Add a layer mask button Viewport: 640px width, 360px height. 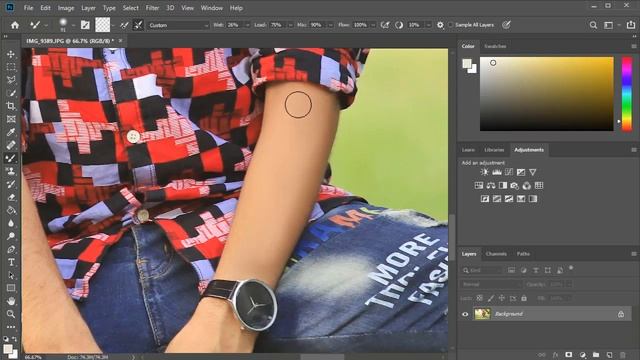569,355
